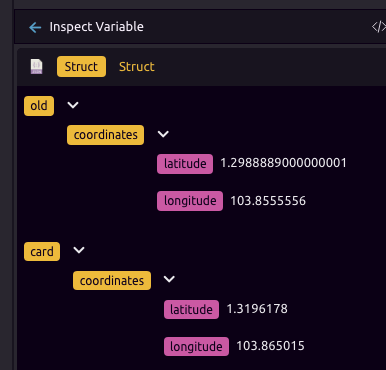This screenshot has height=370, width=386.
Task: Select value 103.865015
Action: [x=270, y=346]
